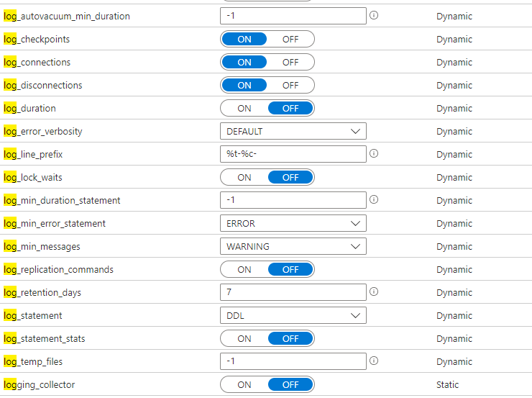Image resolution: width=532 pixels, height=398 pixels.
Task: Click the log_retention_days value field
Action: 293,292
